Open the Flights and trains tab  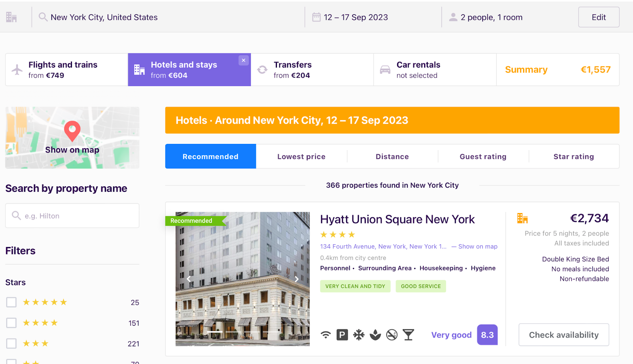66,70
